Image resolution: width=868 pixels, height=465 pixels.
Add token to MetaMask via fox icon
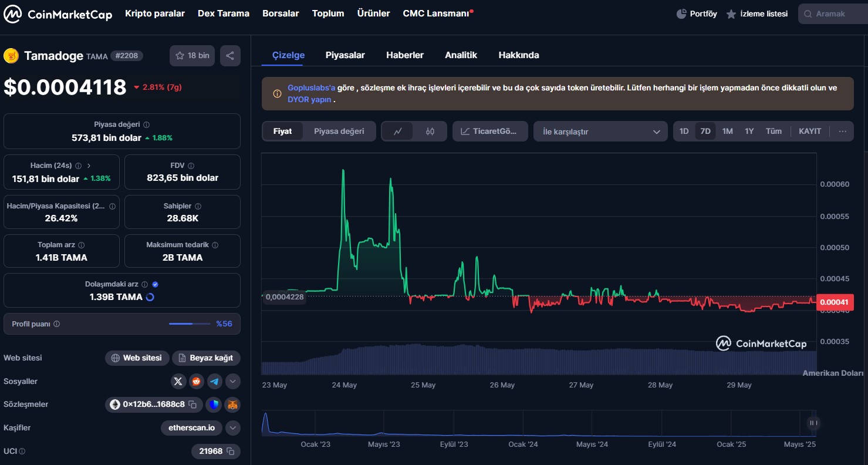(233, 405)
